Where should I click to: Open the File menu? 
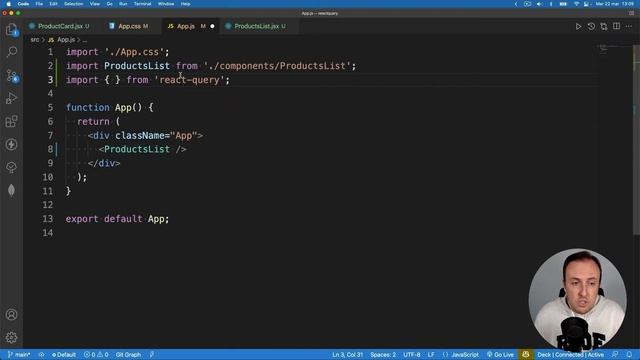coord(39,4)
